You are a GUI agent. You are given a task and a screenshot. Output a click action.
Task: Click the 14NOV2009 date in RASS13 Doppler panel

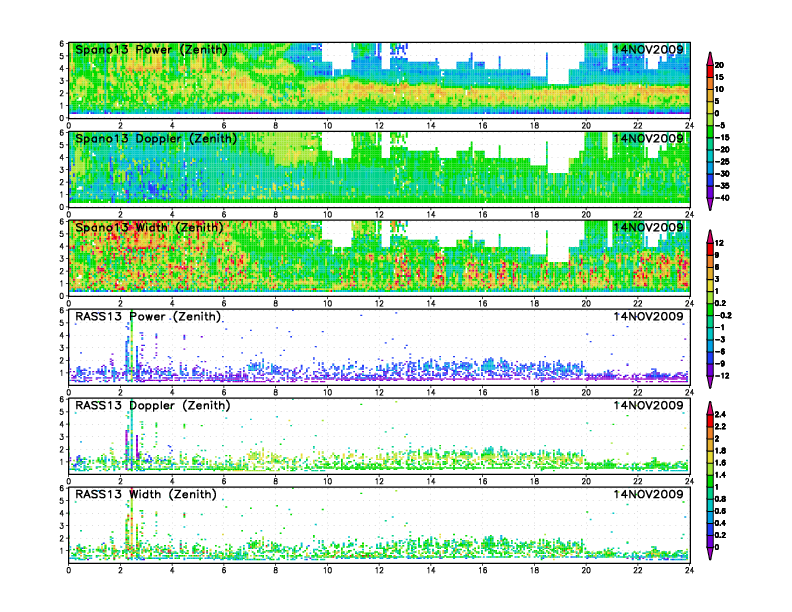coord(649,405)
